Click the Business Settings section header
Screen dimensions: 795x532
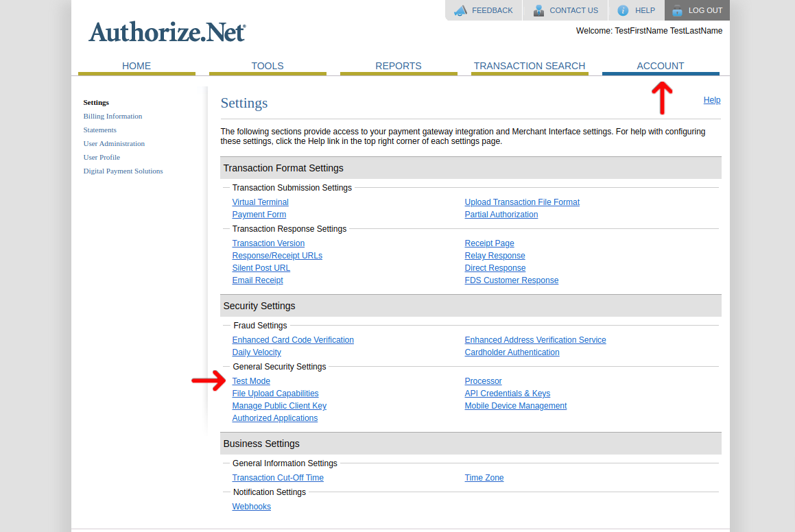[471, 444]
